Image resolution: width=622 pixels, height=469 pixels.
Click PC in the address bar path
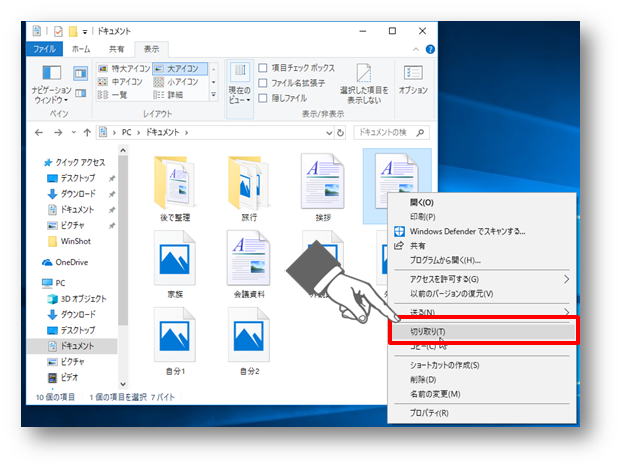[126, 133]
